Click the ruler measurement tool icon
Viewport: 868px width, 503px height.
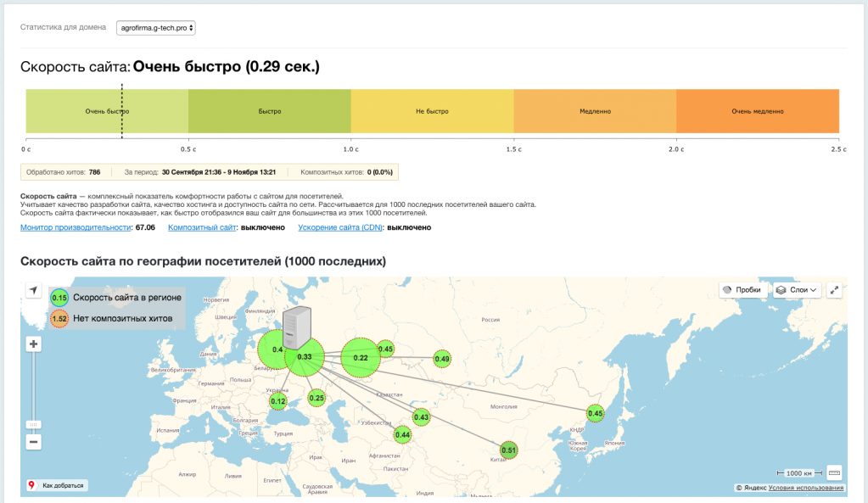[x=833, y=472]
